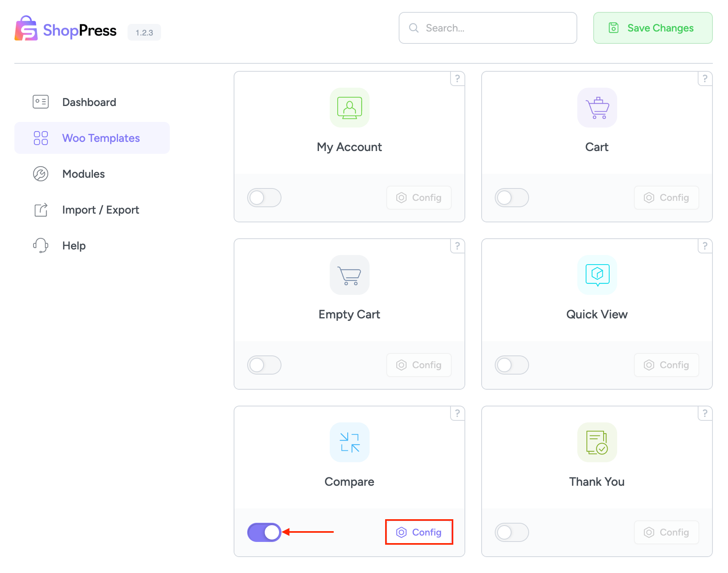Click the search magnifier icon
The height and width of the screenshot is (573, 728).
pos(413,28)
